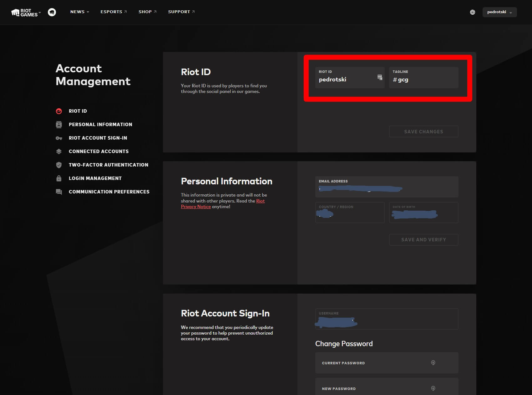Click the Login Management padlock icon
The height and width of the screenshot is (395, 532).
tap(59, 178)
